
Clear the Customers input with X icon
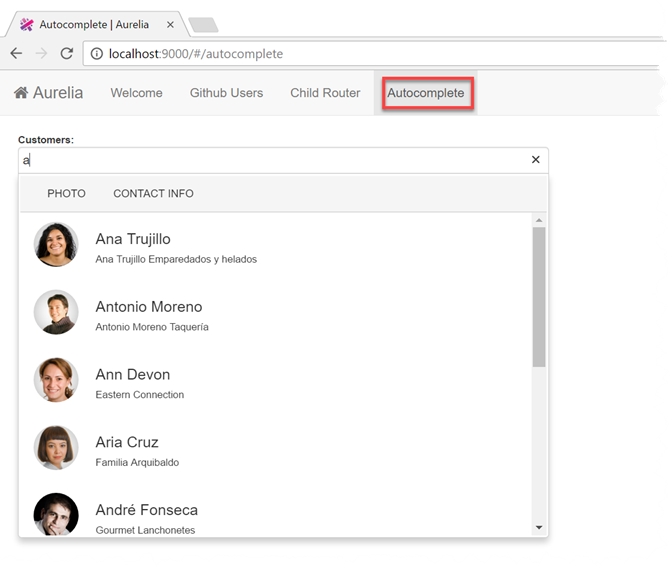535,160
